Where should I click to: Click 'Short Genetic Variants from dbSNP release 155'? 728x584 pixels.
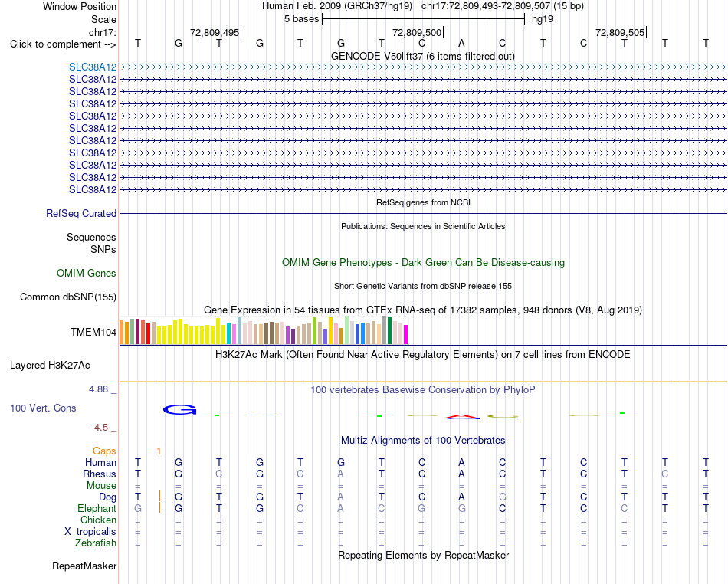423,286
